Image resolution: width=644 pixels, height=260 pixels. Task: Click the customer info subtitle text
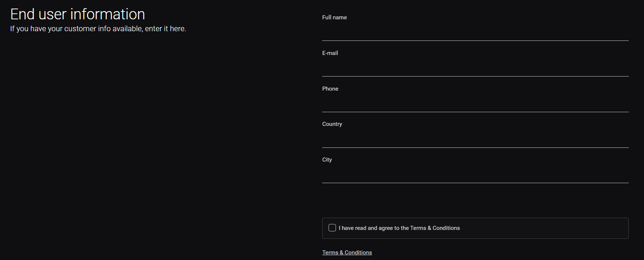pyautogui.click(x=98, y=29)
